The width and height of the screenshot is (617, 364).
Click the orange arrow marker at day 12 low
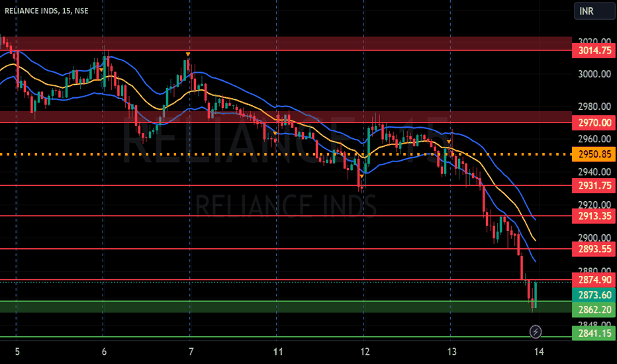pyautogui.click(x=361, y=177)
